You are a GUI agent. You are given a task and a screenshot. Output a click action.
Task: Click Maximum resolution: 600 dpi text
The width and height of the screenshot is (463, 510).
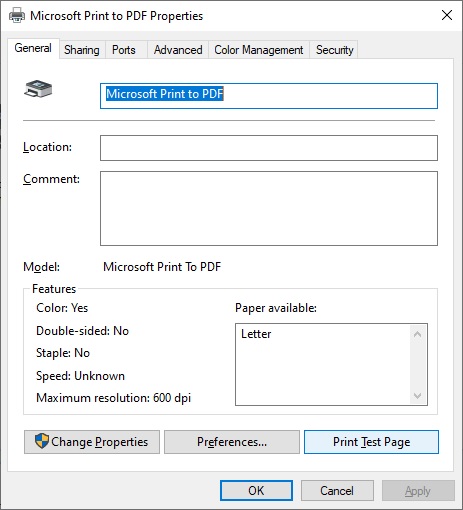[113, 398]
